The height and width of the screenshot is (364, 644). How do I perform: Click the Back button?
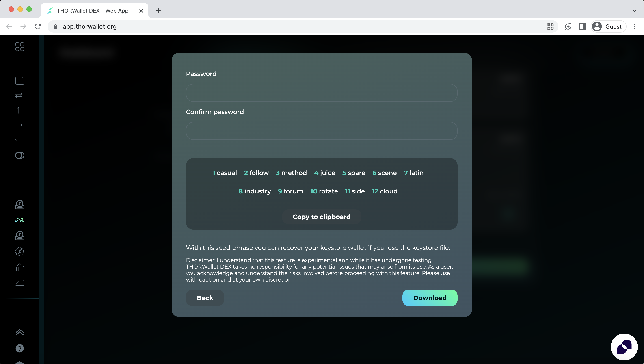click(x=205, y=298)
